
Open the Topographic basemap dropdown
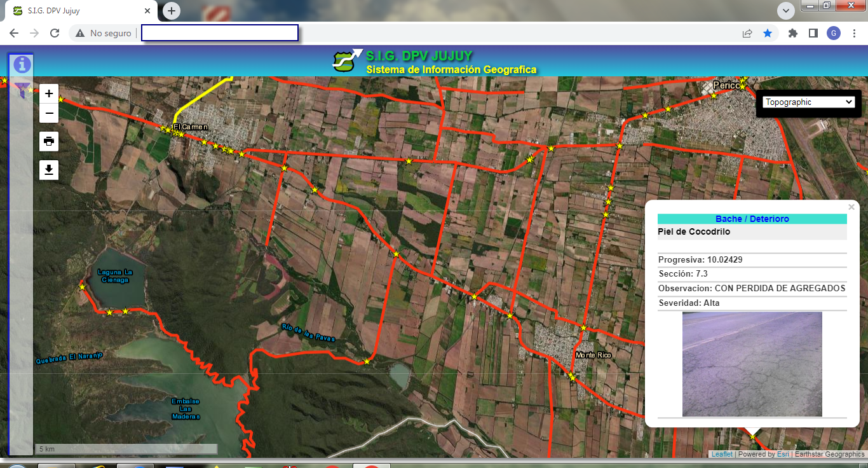click(x=808, y=102)
